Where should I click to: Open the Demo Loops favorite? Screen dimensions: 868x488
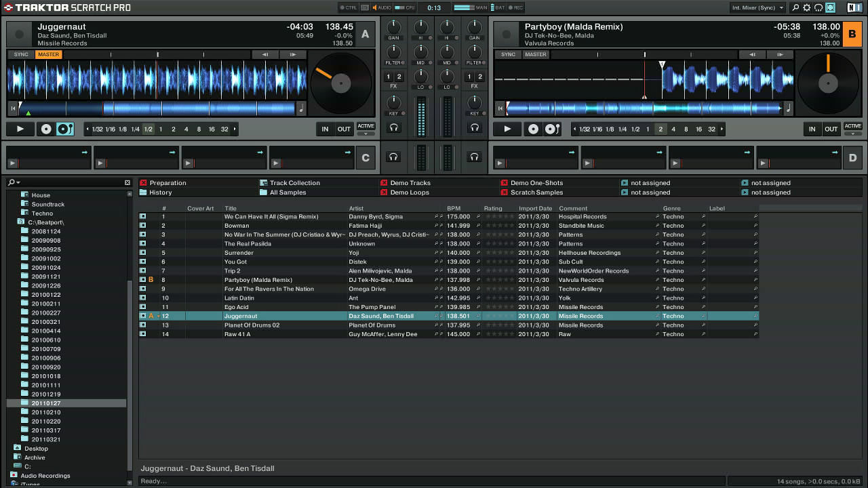point(410,192)
